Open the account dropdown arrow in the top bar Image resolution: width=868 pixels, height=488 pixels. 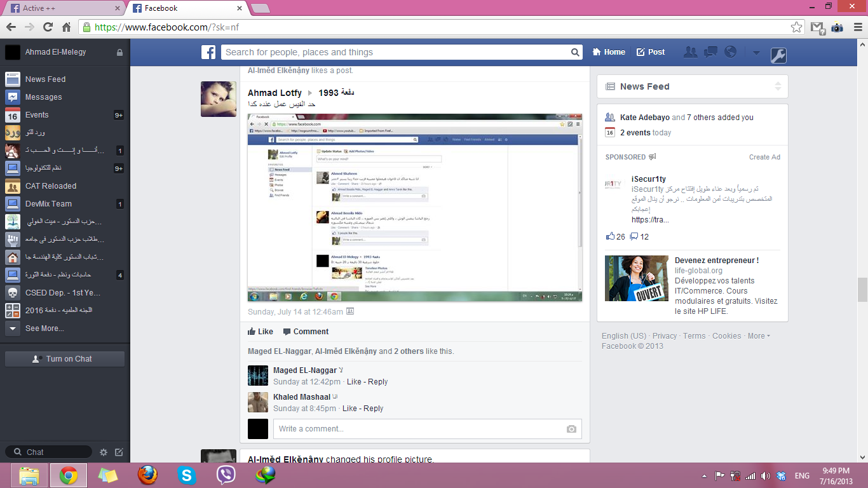[x=756, y=53]
